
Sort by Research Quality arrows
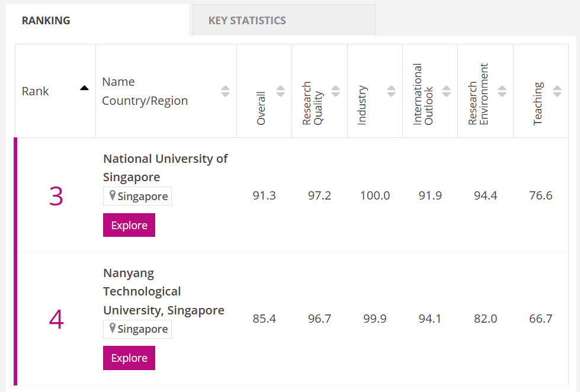(x=335, y=91)
